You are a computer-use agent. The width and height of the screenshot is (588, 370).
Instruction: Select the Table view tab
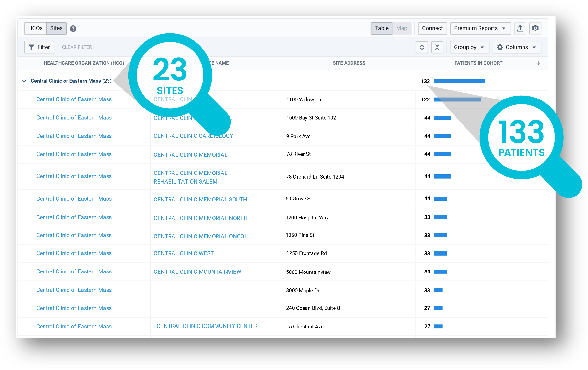[381, 28]
